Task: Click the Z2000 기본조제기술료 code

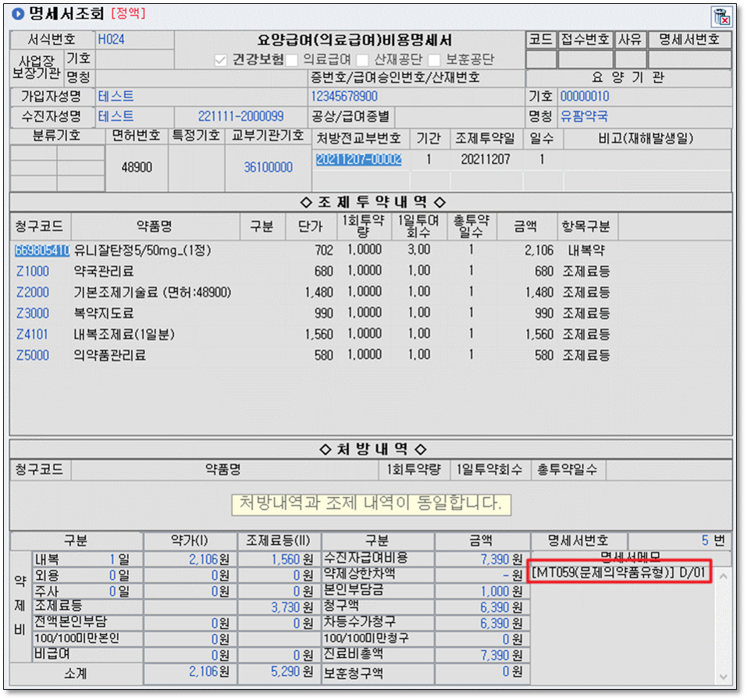Action: click(x=33, y=293)
